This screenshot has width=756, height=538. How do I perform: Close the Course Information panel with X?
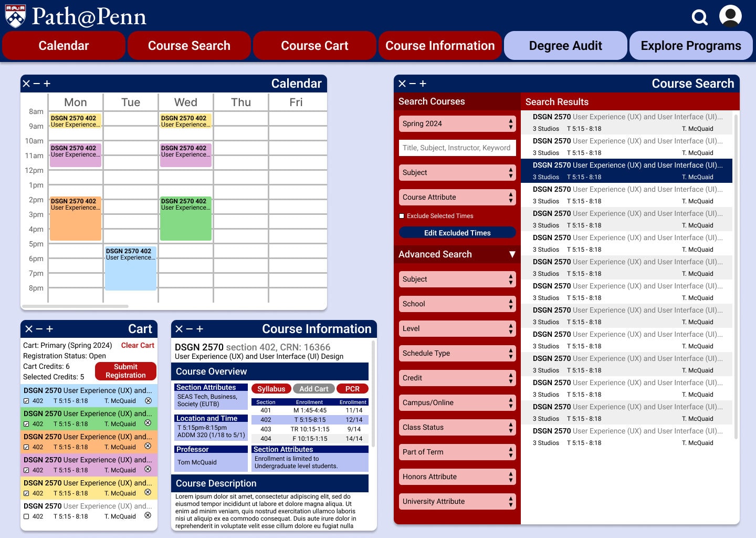click(179, 329)
